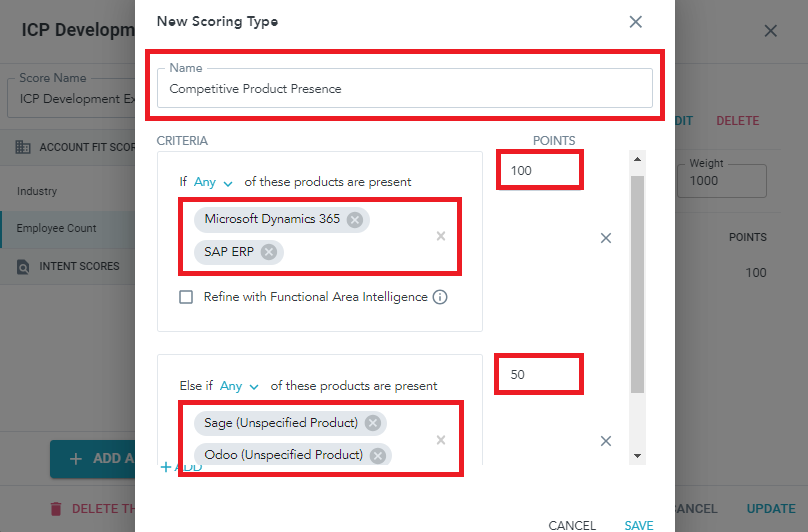Enable Refine with Functional Area Intelligence checkbox

click(186, 297)
